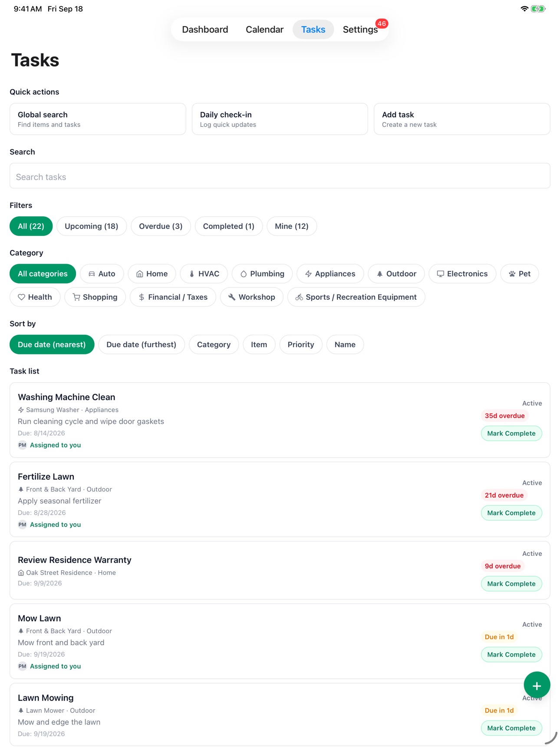Mark Review Residence Warranty complete
560x747 pixels.
511,584
